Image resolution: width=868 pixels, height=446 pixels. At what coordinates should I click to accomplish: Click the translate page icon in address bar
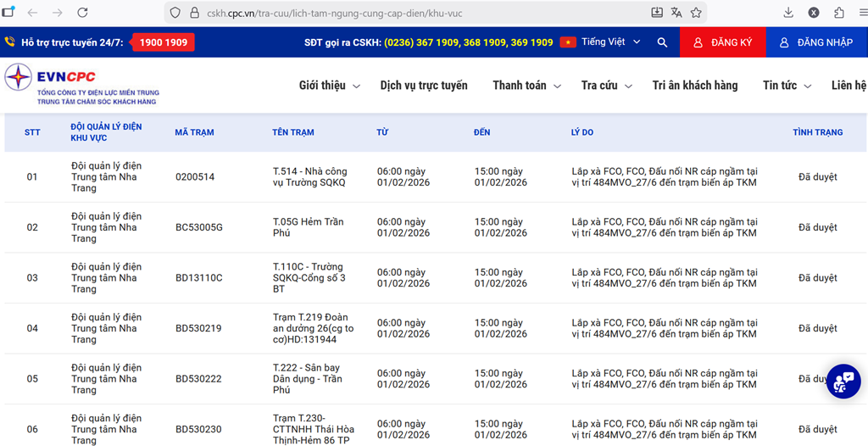676,13
